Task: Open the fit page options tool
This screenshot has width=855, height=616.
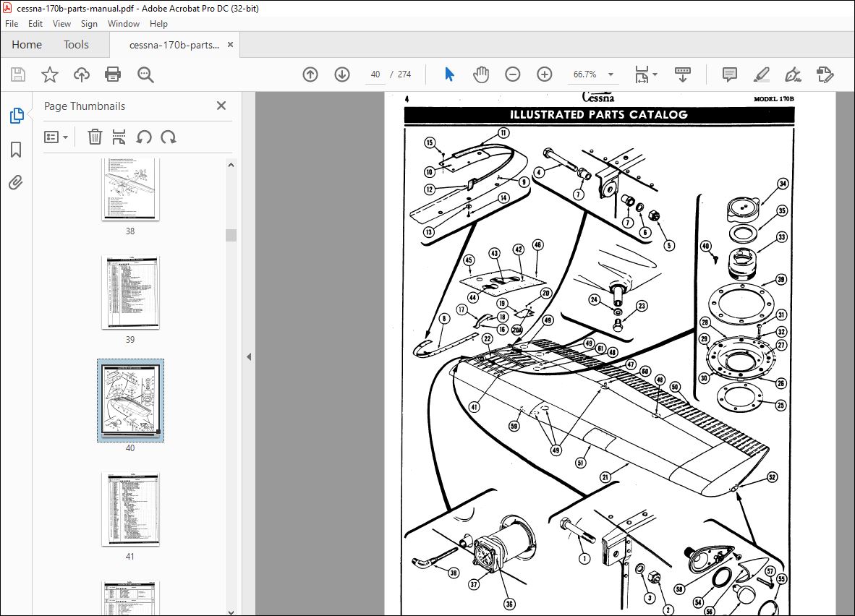Action: [x=642, y=74]
